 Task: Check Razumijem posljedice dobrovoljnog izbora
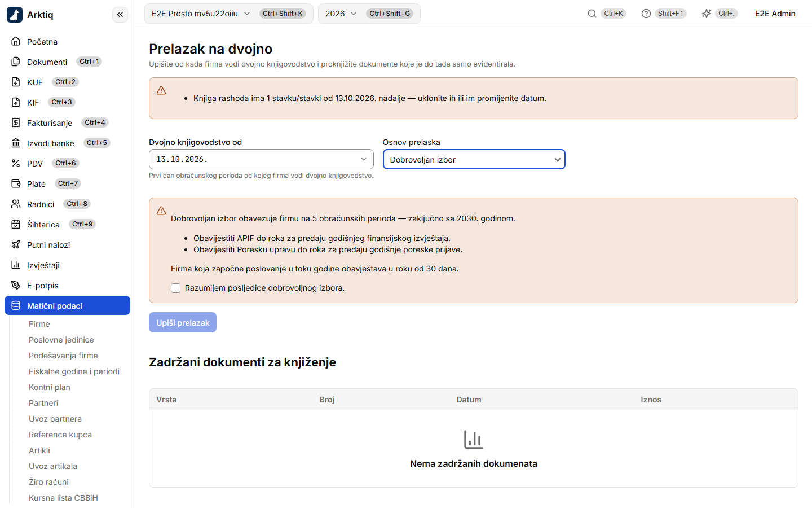176,288
